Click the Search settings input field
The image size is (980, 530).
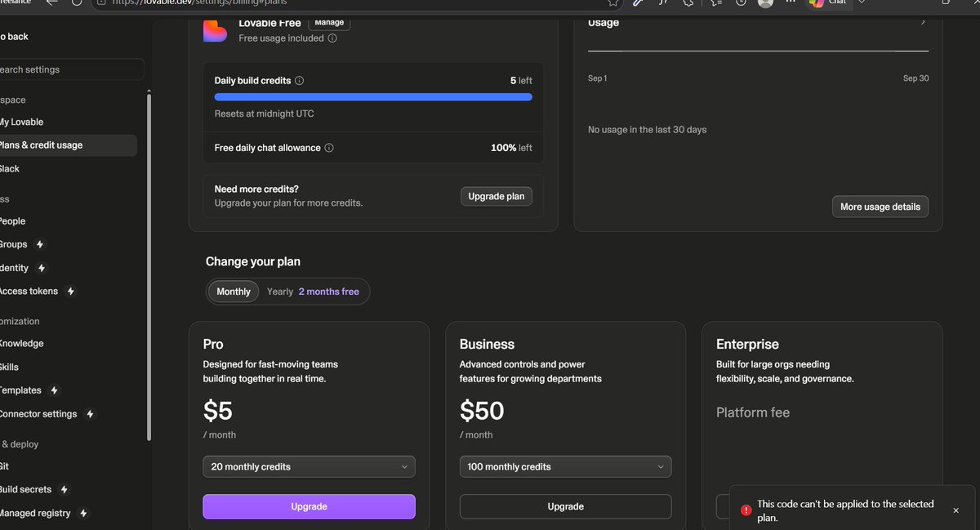(72, 69)
